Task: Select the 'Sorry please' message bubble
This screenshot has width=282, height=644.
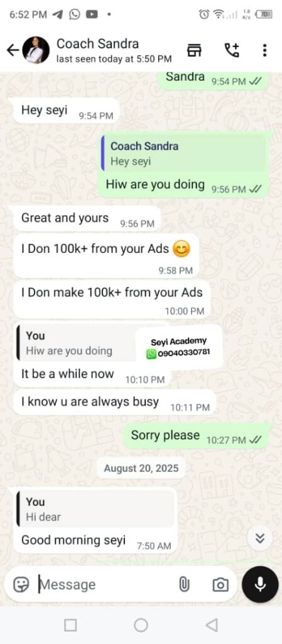Action: pyautogui.click(x=196, y=436)
